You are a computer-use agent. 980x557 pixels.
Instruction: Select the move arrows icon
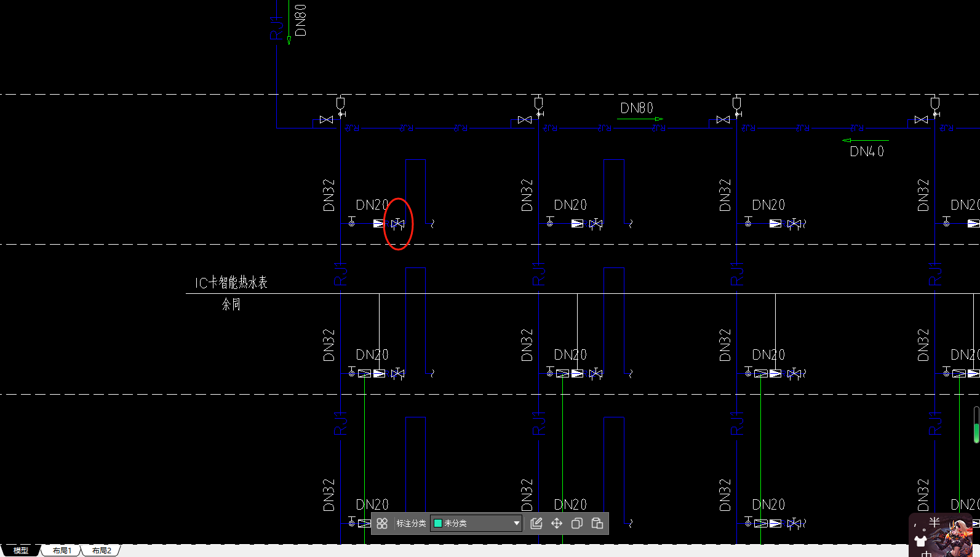[x=557, y=523]
